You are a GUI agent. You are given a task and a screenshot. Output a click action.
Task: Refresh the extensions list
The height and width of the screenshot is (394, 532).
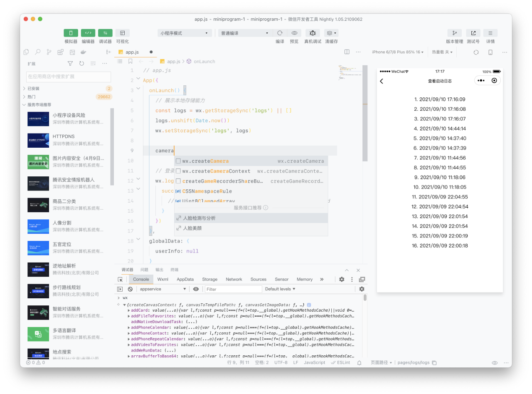[x=81, y=64]
